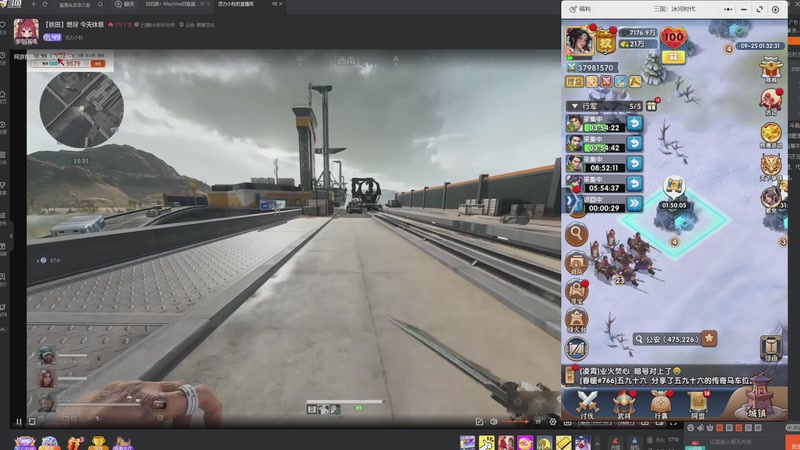Open the magnifier search button in game
The height and width of the screenshot is (450, 800).
(577, 234)
